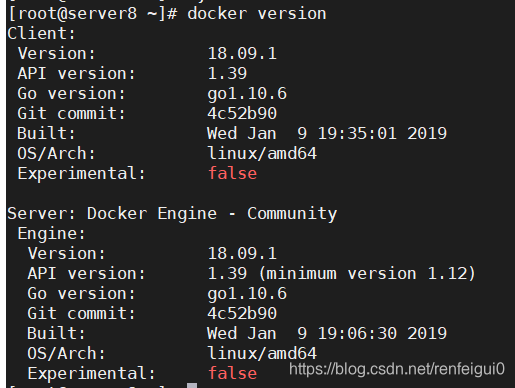Click the 'docker version' command text

257,14
